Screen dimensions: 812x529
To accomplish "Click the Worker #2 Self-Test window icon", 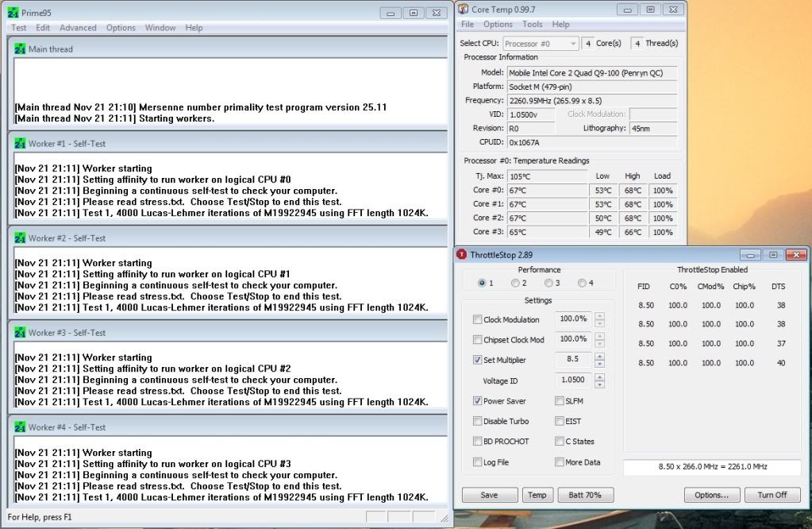I will click(x=20, y=238).
